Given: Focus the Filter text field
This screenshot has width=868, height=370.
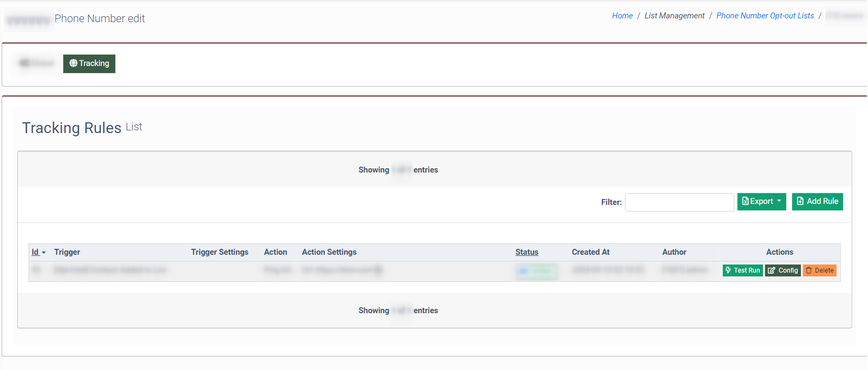Looking at the screenshot, I should click(679, 202).
